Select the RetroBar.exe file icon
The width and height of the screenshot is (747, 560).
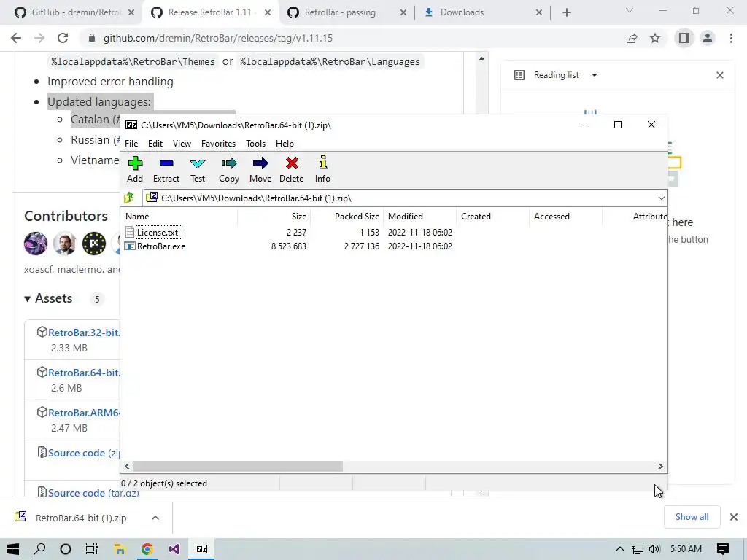click(130, 246)
